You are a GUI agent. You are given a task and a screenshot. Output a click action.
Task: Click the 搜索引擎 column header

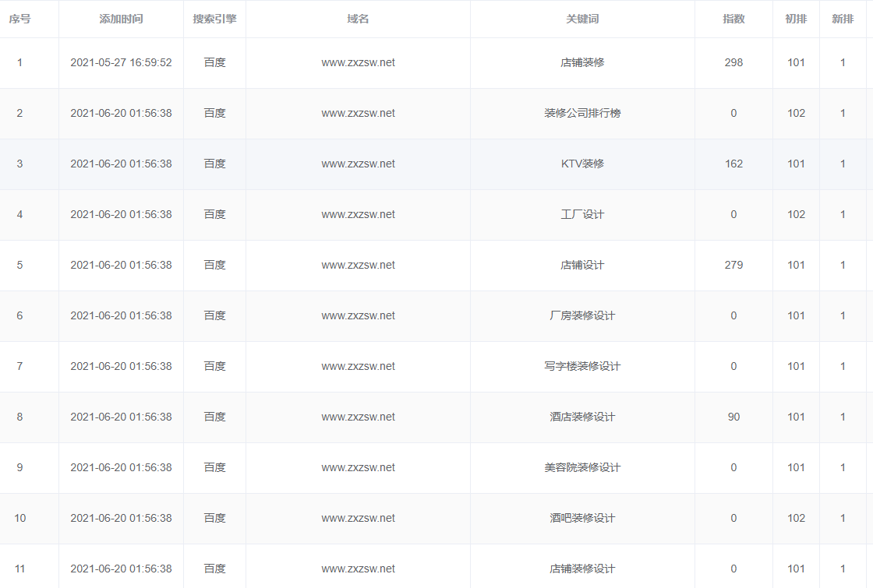click(214, 19)
